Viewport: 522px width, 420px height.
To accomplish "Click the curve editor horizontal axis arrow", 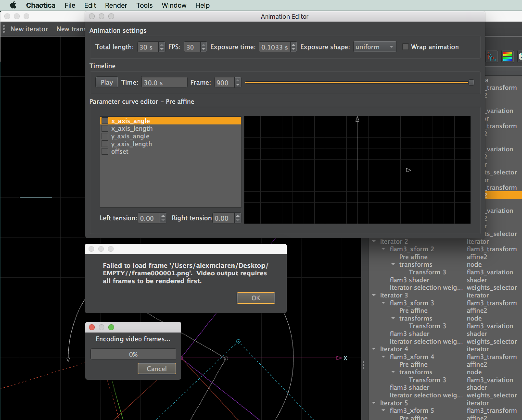I will click(409, 170).
